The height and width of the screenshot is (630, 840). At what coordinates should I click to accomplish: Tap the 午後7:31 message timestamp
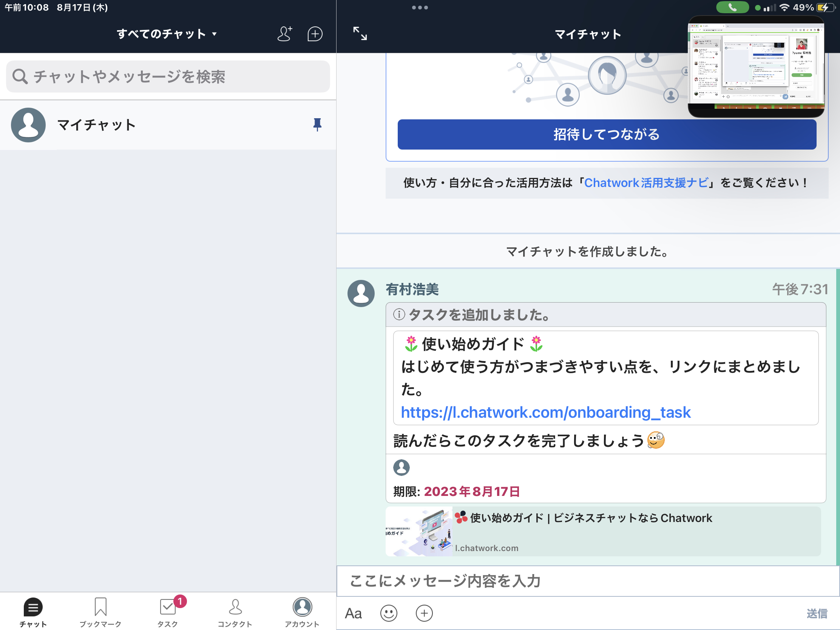tap(800, 289)
